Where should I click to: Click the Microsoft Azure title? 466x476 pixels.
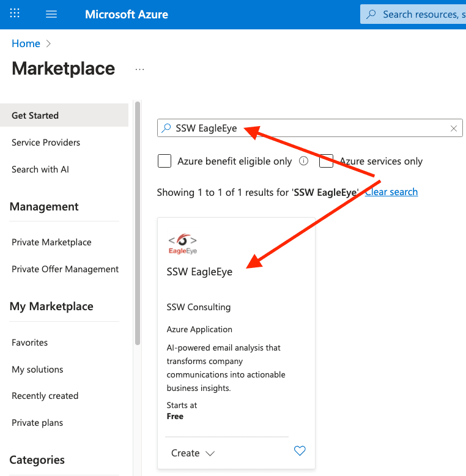[127, 14]
